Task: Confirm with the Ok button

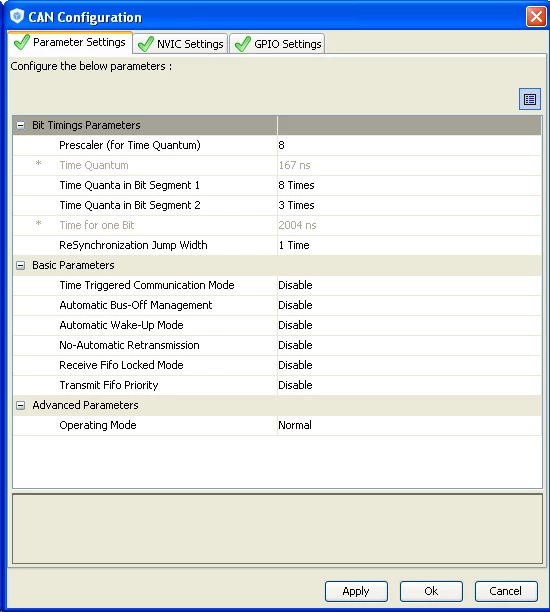Action: tap(431, 591)
